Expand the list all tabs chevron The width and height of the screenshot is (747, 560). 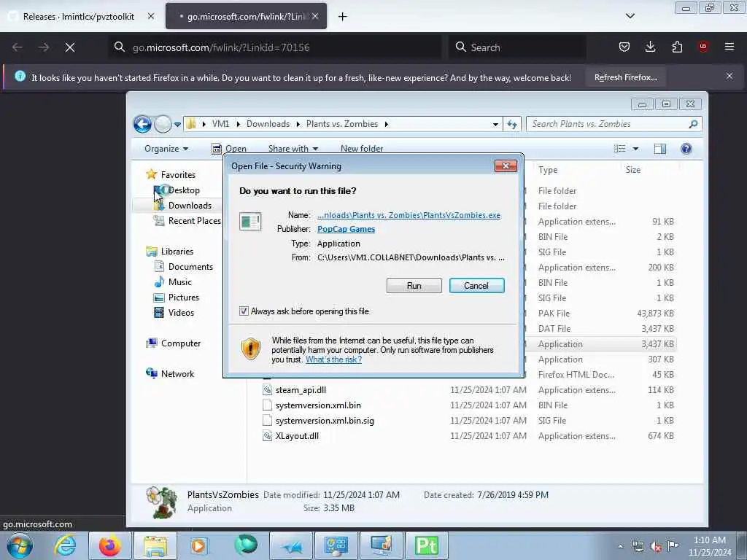tap(630, 16)
